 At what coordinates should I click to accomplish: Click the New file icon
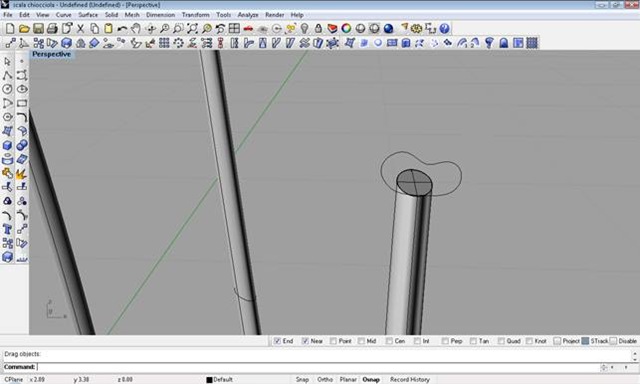[10, 28]
